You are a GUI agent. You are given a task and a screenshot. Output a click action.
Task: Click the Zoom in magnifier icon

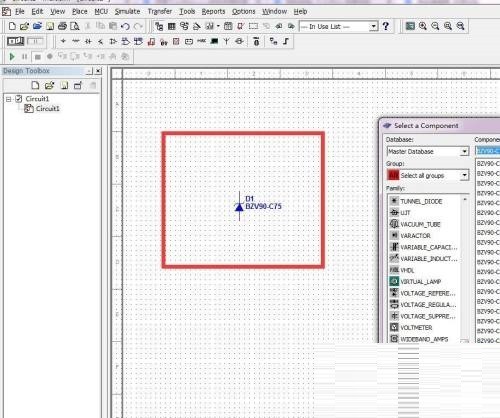tap(423, 26)
